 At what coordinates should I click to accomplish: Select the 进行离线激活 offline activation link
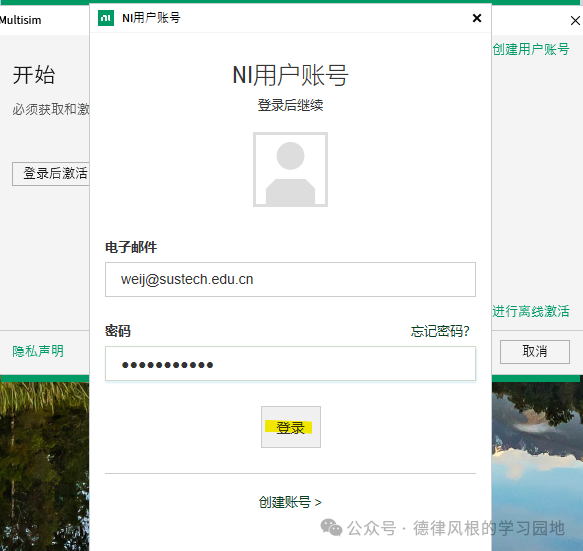[531, 311]
